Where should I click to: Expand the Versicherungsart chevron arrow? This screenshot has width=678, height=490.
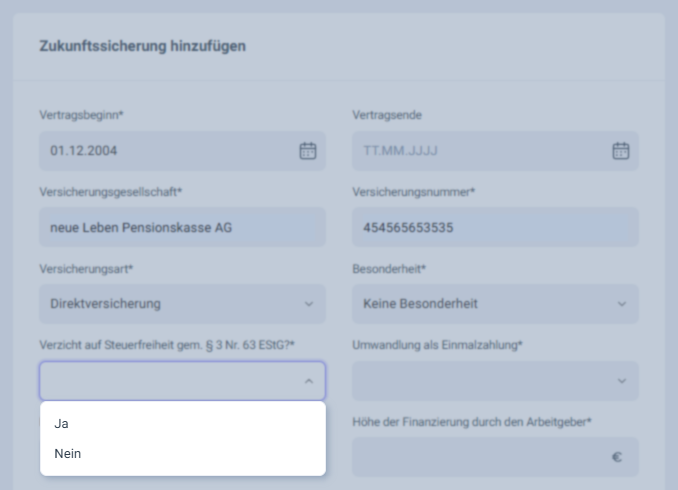point(308,303)
